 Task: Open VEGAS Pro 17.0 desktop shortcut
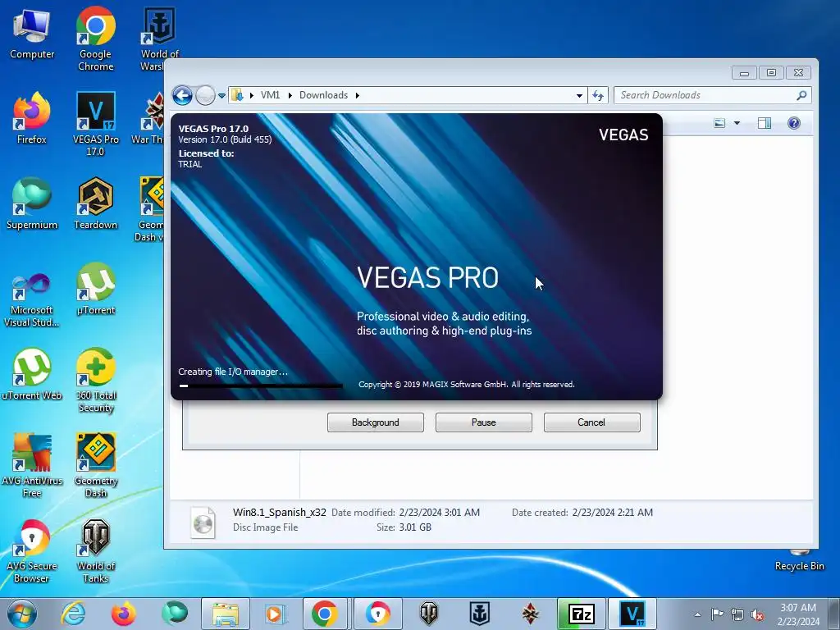95,125
